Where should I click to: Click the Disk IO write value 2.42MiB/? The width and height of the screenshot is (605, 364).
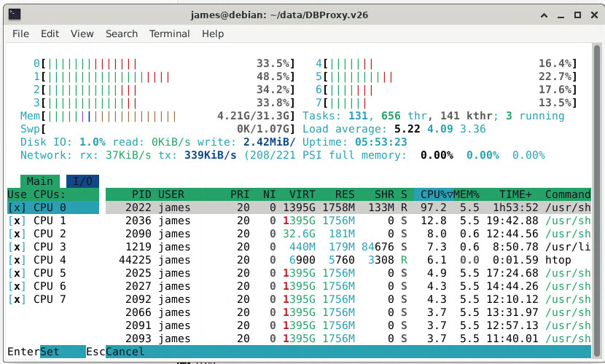coord(269,142)
